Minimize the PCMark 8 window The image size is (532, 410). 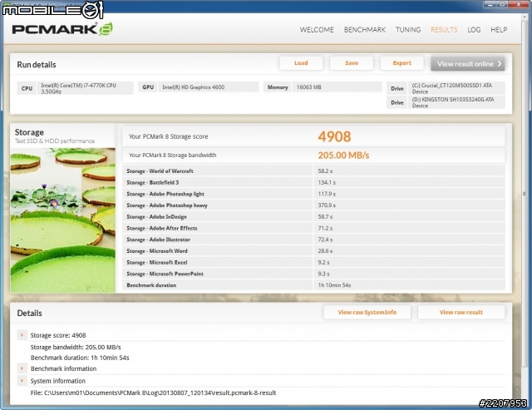tap(490, 4)
